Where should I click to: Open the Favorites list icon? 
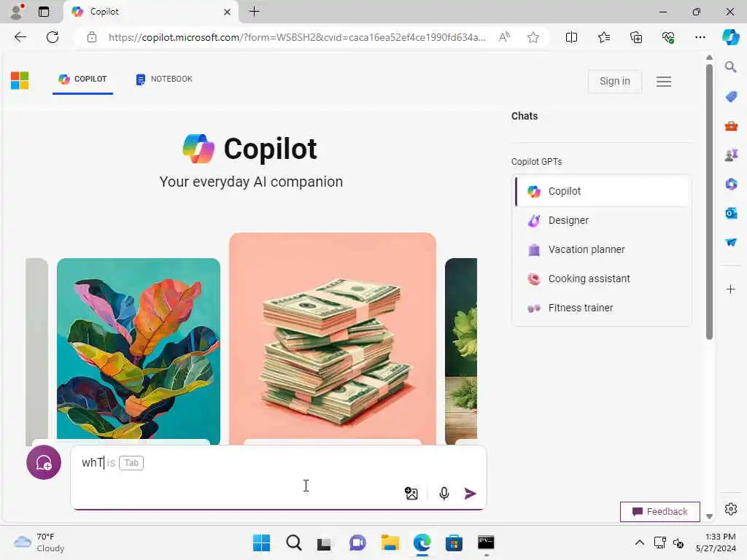point(603,37)
